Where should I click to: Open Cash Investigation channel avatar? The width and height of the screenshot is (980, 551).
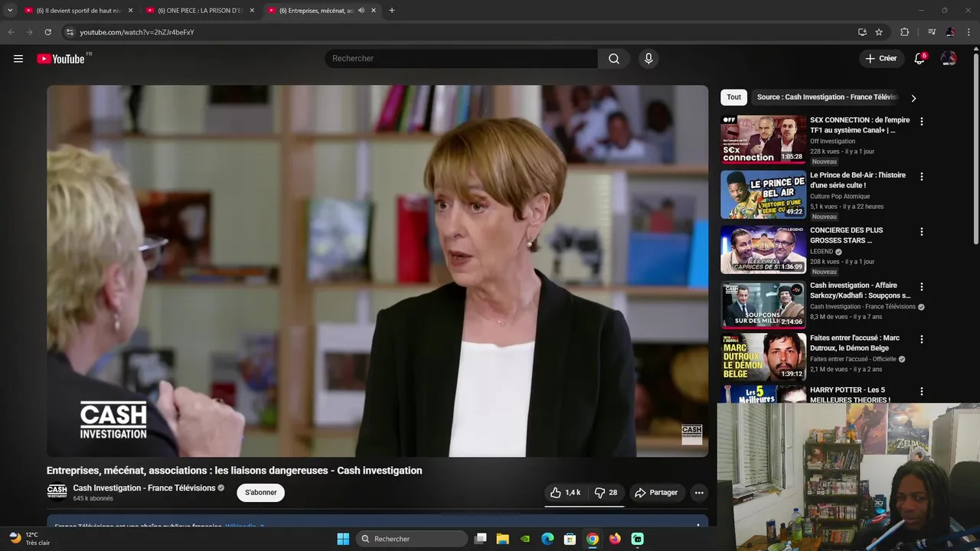[57, 491]
